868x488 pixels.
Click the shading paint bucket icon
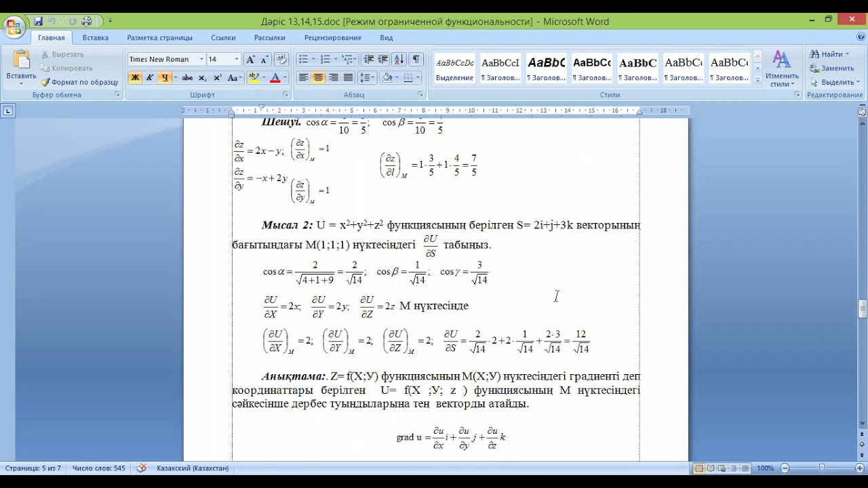tap(387, 78)
